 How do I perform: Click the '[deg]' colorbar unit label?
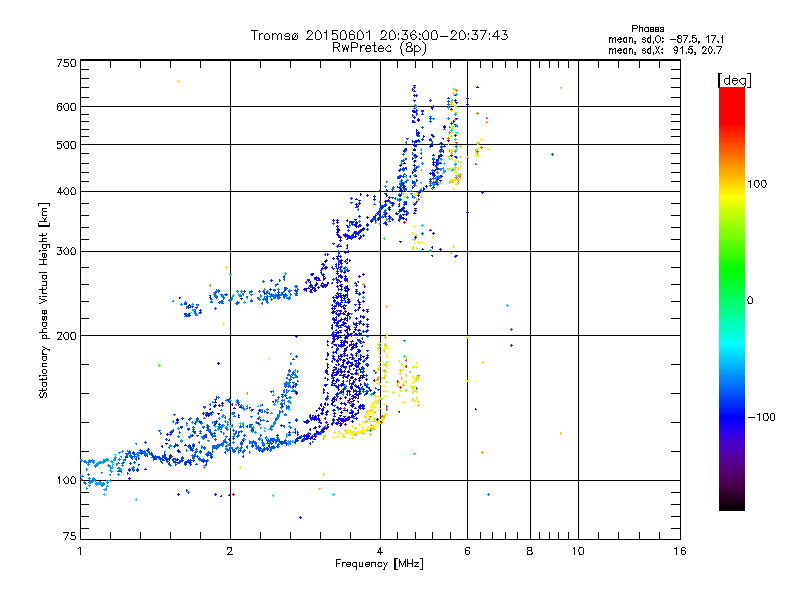(x=734, y=80)
